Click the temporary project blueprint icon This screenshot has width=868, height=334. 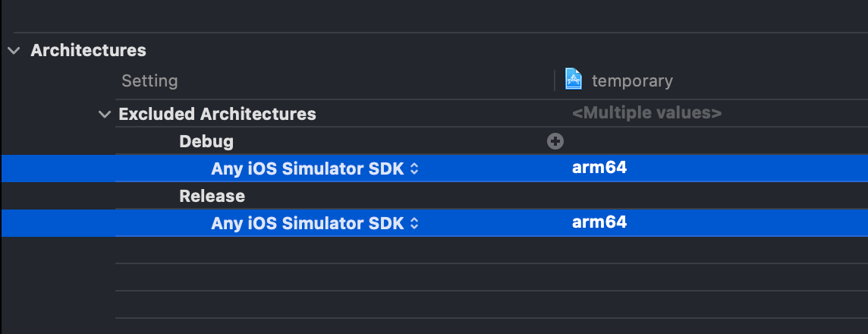click(x=574, y=79)
